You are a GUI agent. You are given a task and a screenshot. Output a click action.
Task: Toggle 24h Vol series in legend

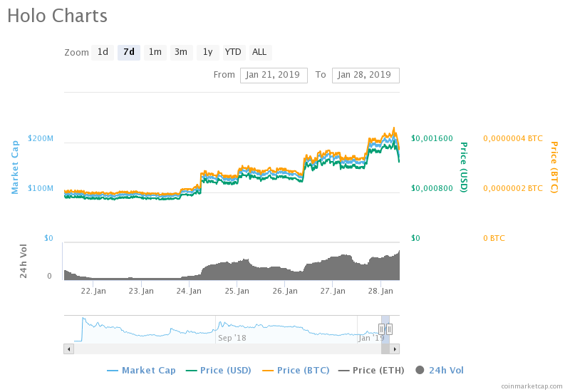[x=440, y=371]
